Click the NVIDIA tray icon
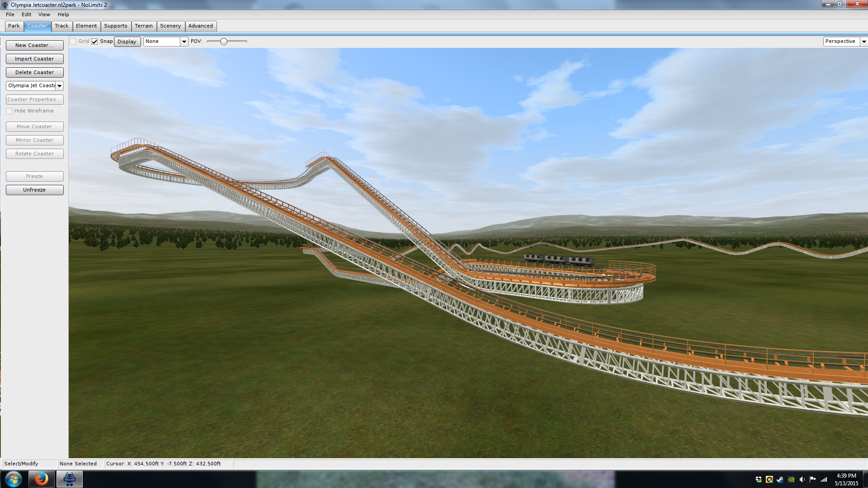The height and width of the screenshot is (488, 868). pos(791,479)
